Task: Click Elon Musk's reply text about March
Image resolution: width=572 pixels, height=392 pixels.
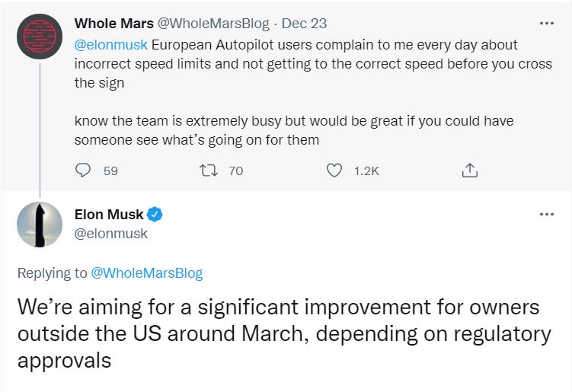Action: 284,333
